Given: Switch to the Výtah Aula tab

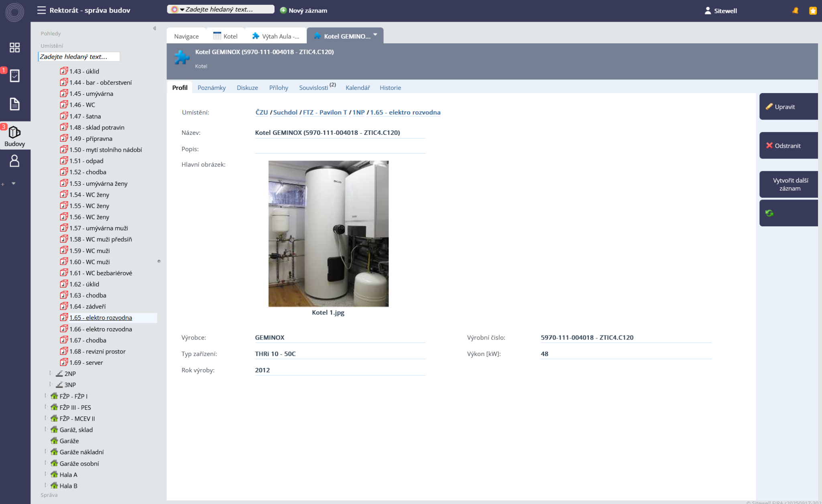Looking at the screenshot, I should tap(276, 36).
